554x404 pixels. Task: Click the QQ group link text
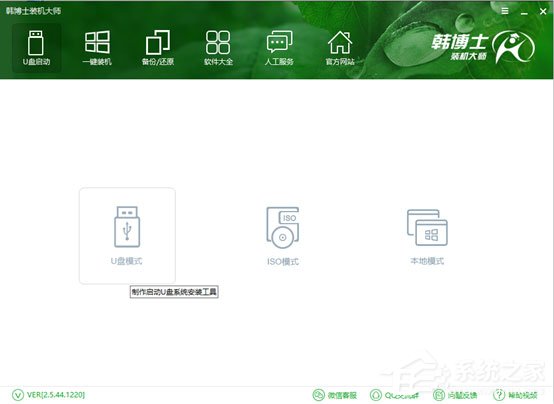pyautogui.click(x=402, y=395)
